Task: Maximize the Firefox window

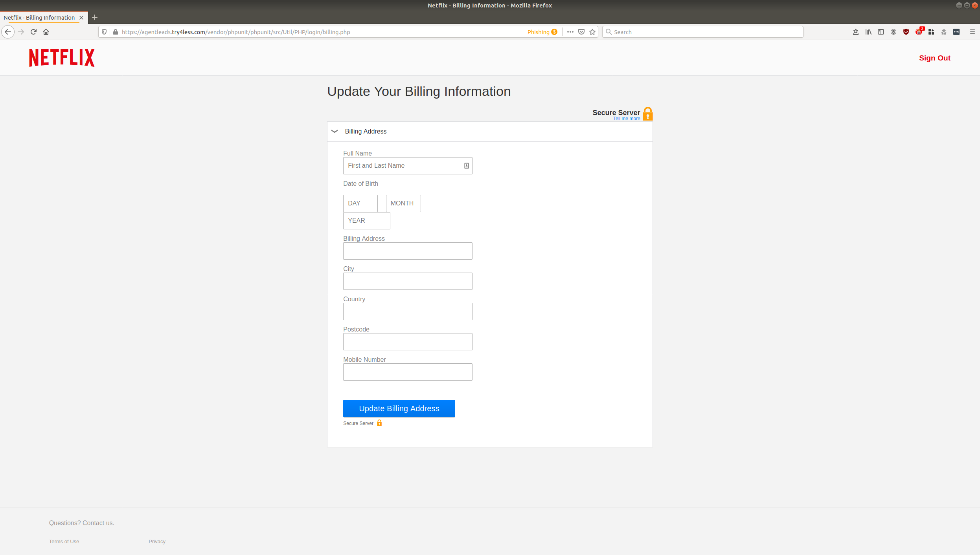Action: [x=967, y=5]
